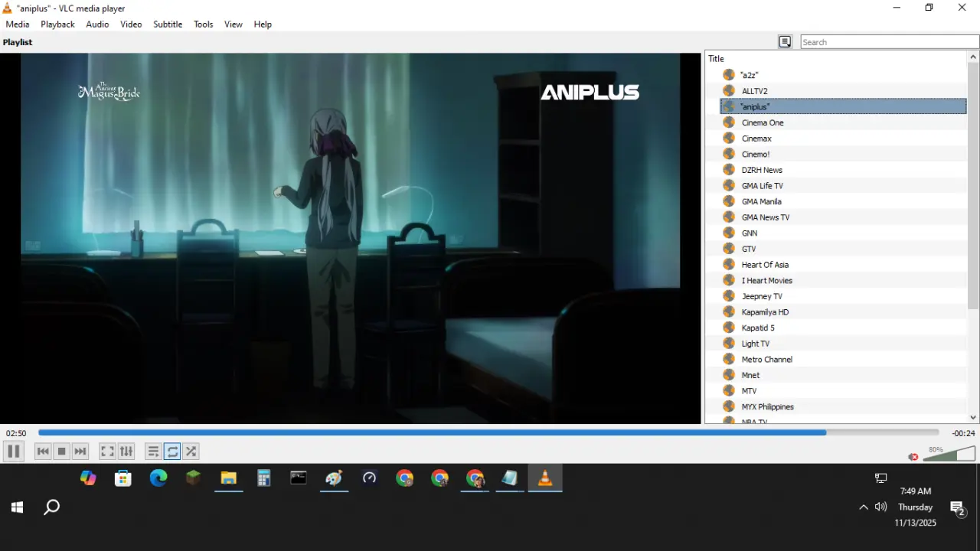The height and width of the screenshot is (551, 980).
Task: Focus the playlist Search field
Action: click(x=889, y=42)
